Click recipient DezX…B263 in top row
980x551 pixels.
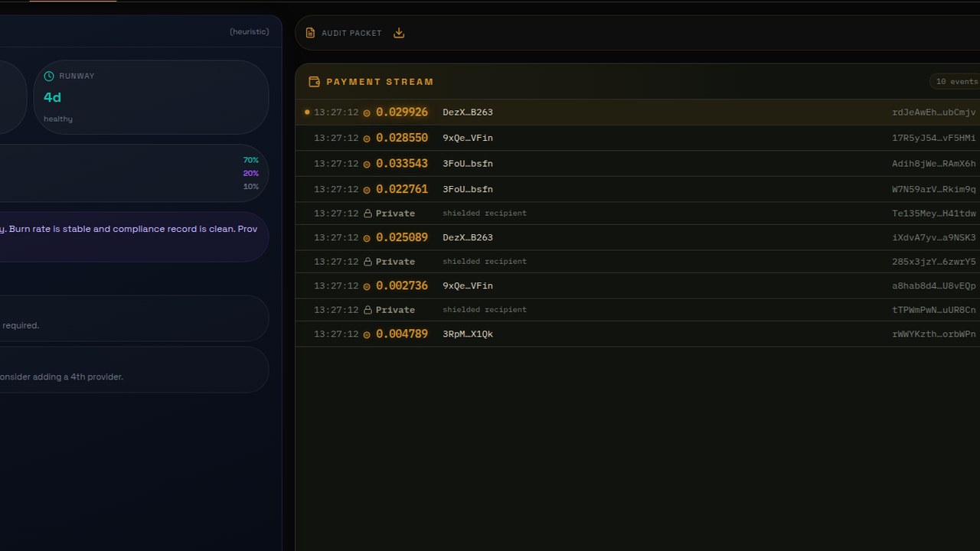click(468, 112)
